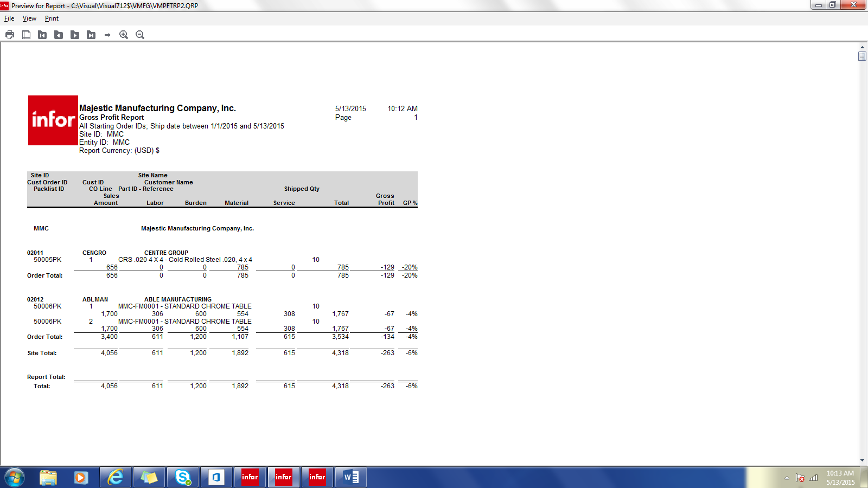Click the Action Center flag tray icon
This screenshot has width=868, height=488.
coord(800,478)
